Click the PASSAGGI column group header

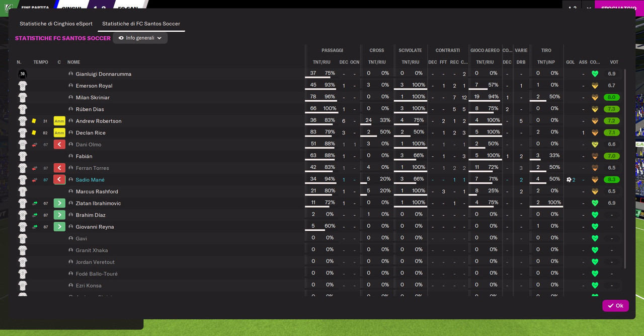[333, 50]
